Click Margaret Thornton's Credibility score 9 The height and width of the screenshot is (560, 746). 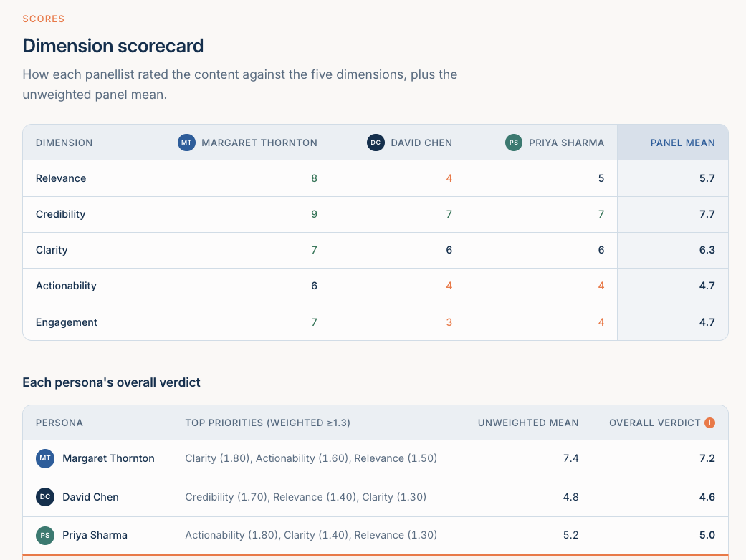coord(314,214)
